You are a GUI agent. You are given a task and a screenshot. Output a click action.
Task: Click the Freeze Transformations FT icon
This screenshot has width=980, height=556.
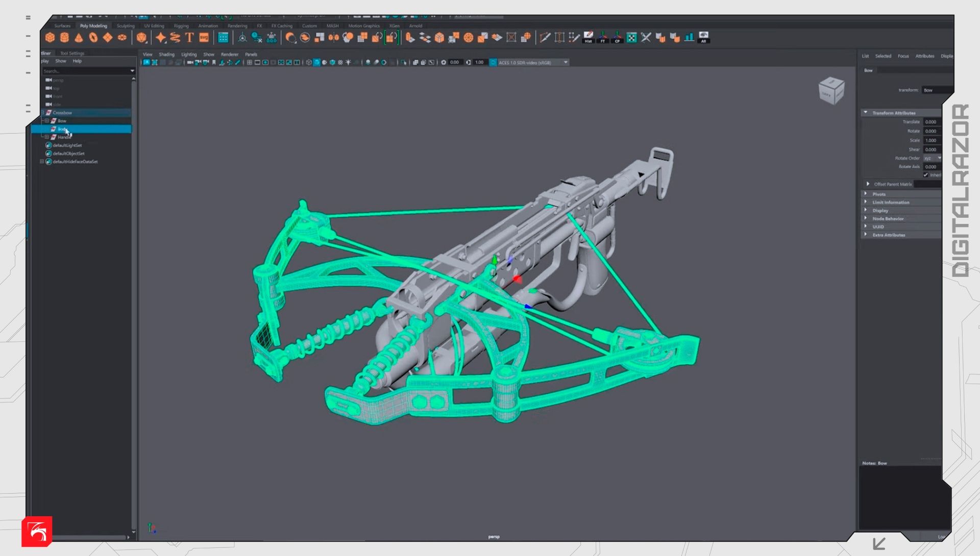[x=603, y=37]
